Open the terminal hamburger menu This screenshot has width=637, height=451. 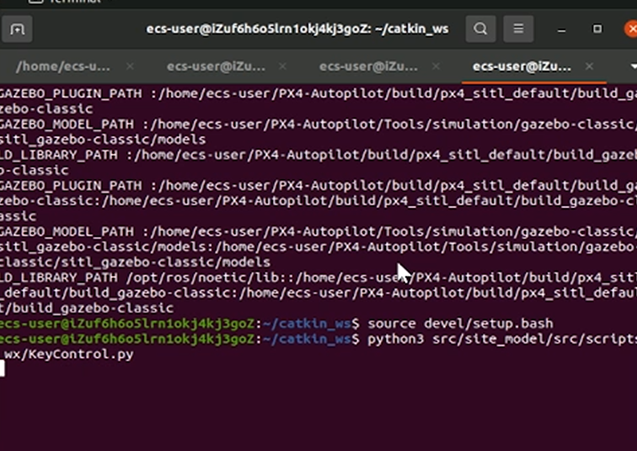click(518, 29)
